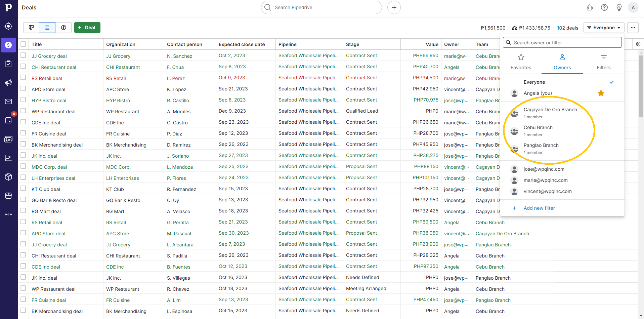This screenshot has width=644, height=319.
Task: Open More three-dots icon in sidebar
Action: tap(9, 214)
